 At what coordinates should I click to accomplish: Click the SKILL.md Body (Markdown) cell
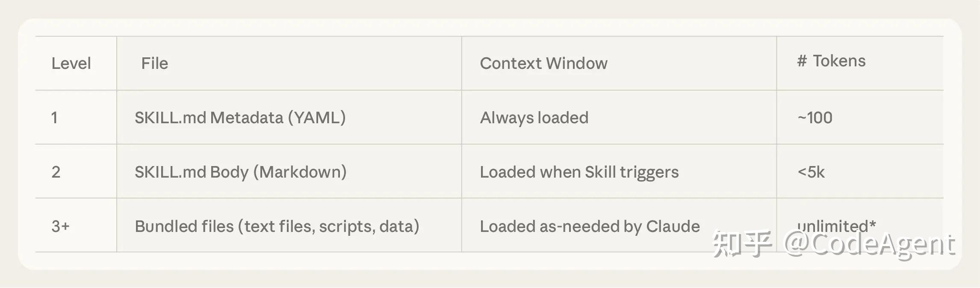point(240,172)
